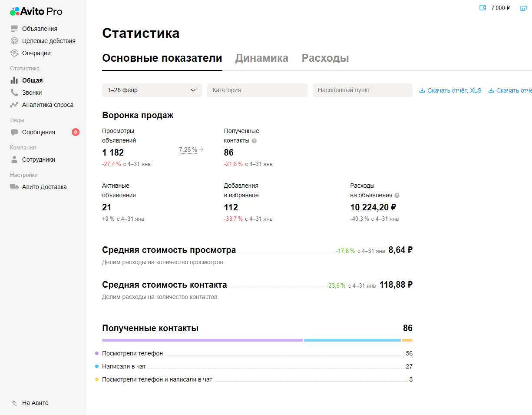Show help tooltip for Полученные контакты
The height and width of the screenshot is (415, 532).
click(x=254, y=141)
